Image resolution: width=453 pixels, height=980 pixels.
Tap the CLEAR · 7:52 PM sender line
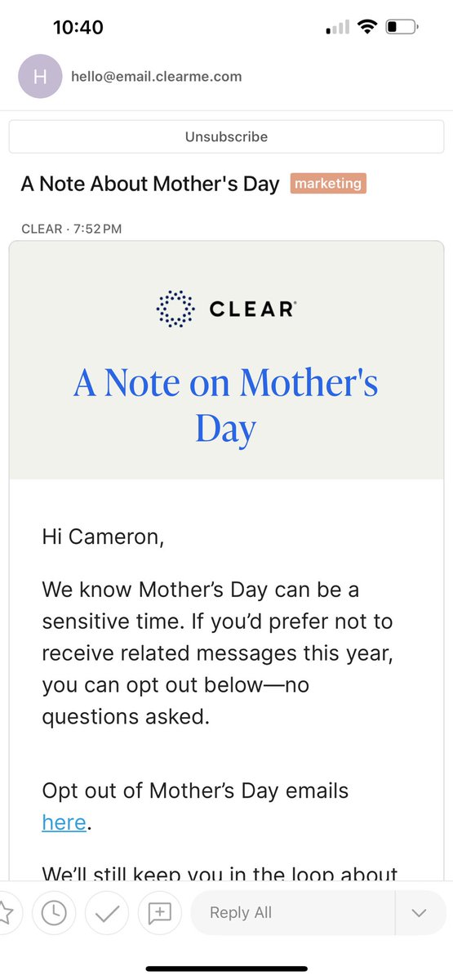pos(72,229)
